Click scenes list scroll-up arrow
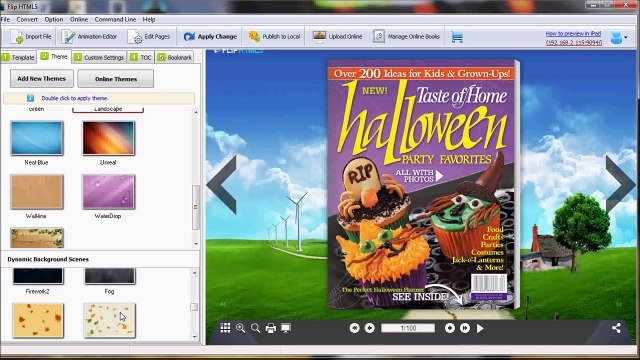 coord(195,273)
